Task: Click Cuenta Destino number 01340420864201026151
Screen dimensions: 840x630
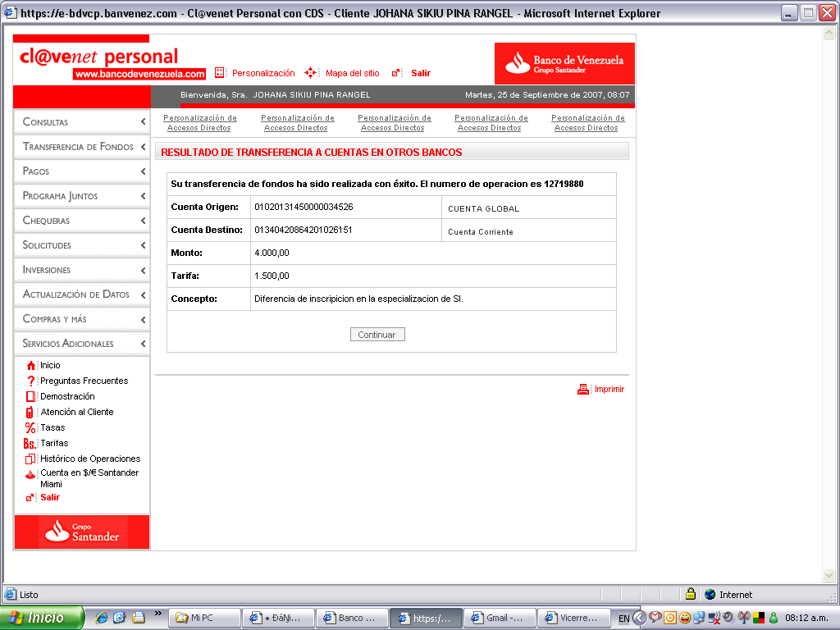Action: point(304,230)
